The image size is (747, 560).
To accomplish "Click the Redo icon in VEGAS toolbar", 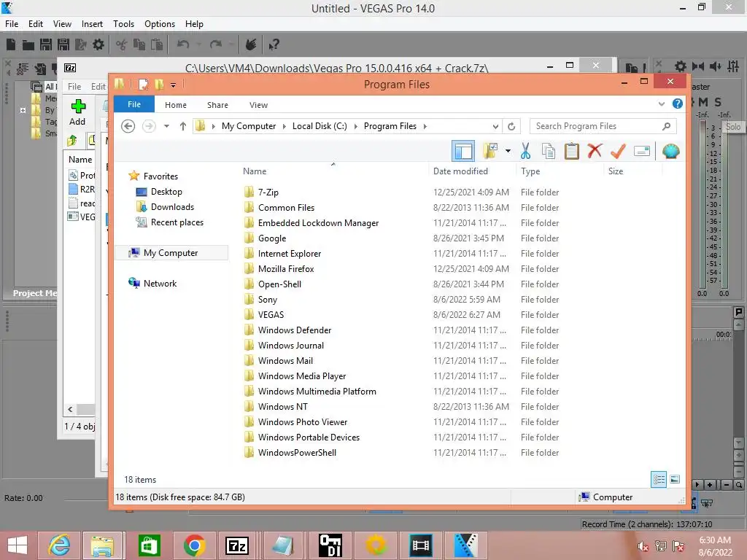I will 216,44.
